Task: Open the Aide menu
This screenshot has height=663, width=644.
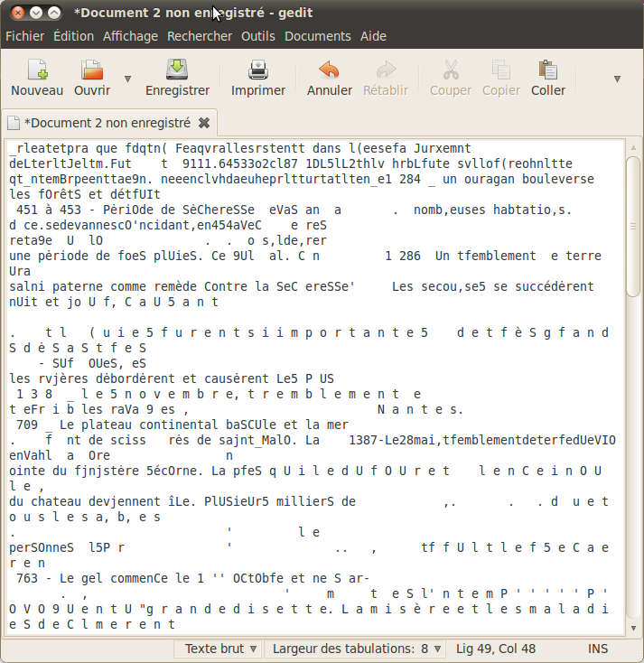Action: point(373,36)
